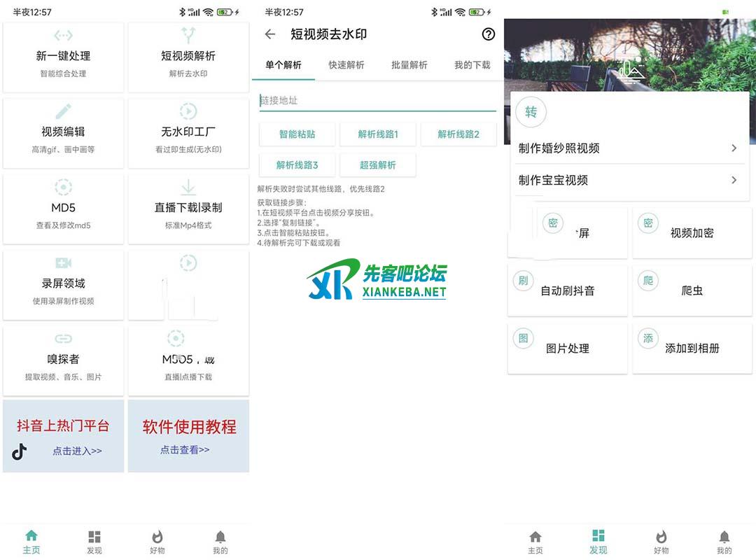Tap 我的 bell icon in the right bottom bar
The width and height of the screenshot is (756, 560).
click(724, 537)
